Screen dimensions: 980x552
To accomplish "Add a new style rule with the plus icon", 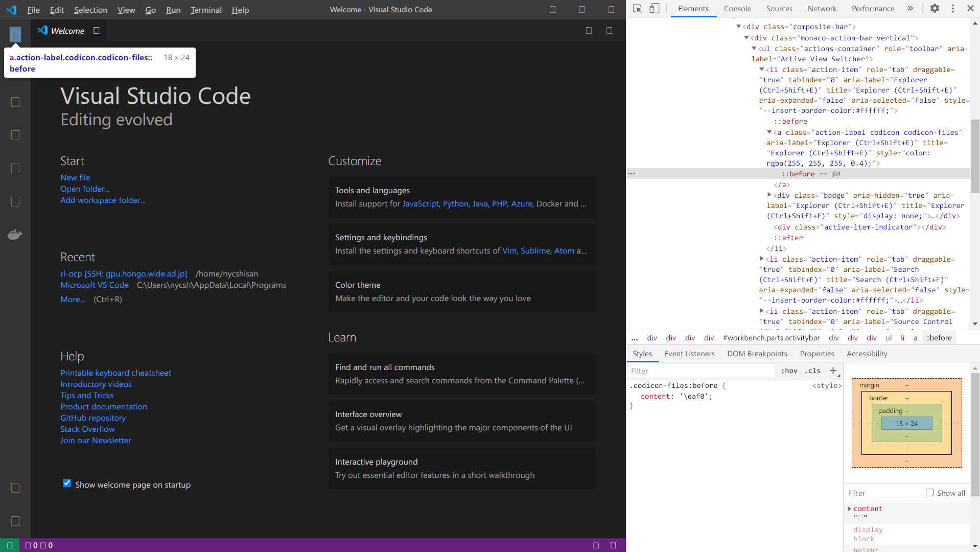I will [x=833, y=371].
